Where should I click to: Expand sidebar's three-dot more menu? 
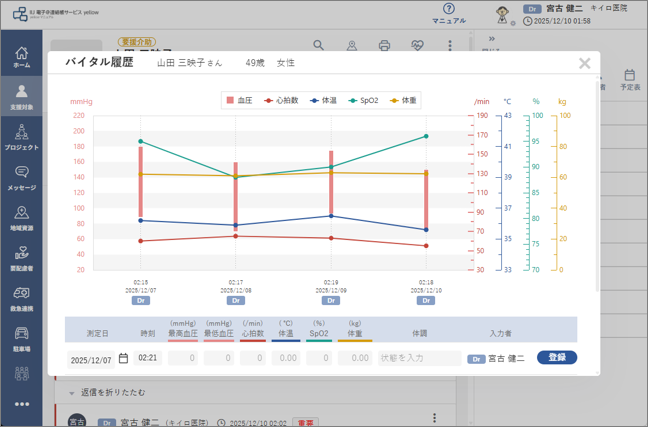click(x=21, y=404)
